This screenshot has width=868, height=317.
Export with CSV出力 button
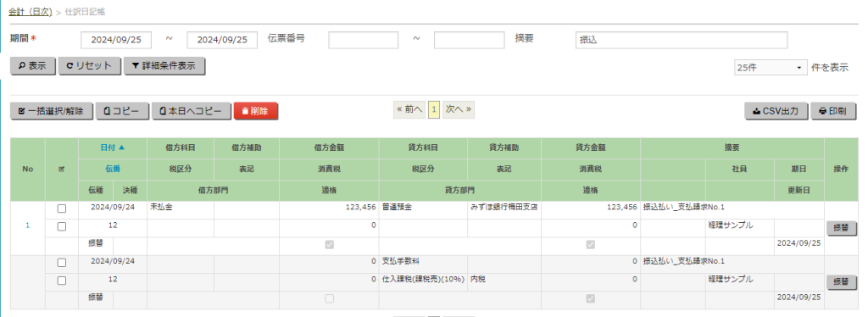[x=776, y=111]
